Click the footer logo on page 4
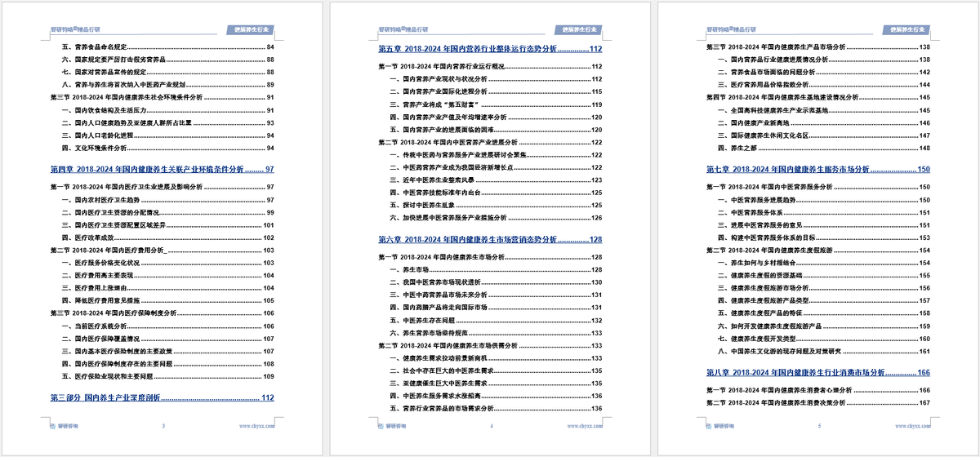The image size is (980, 457). tap(391, 426)
